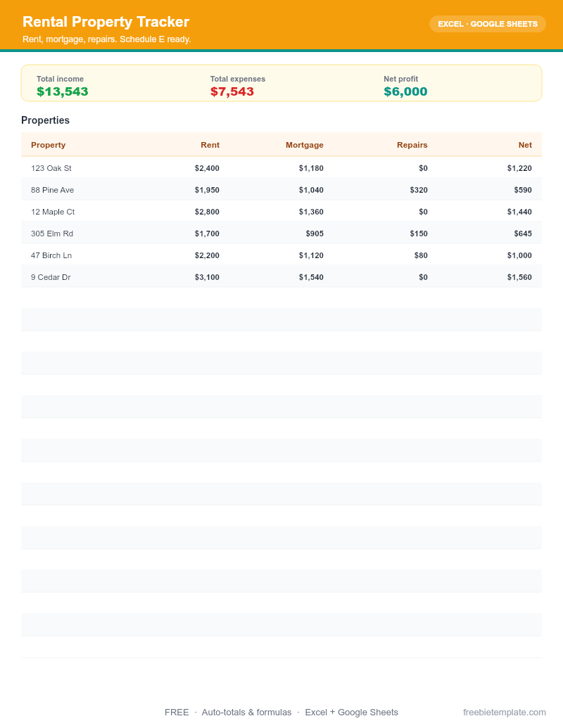Click the 'Auto-totals & formulas' footer text
Image resolution: width=563 pixels, height=728 pixels.
(246, 713)
